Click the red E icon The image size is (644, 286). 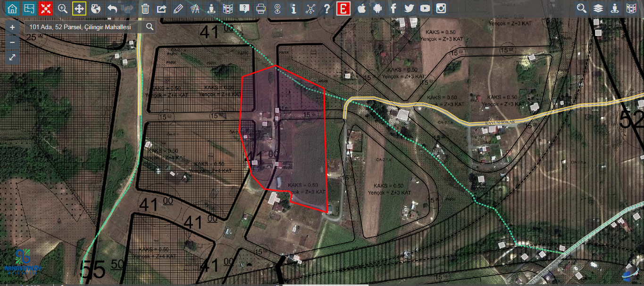(x=343, y=8)
